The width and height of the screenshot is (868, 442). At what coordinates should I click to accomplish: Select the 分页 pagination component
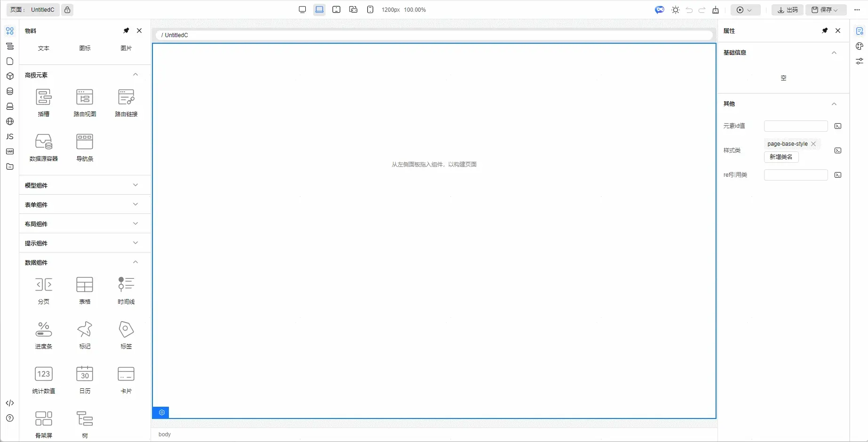pyautogui.click(x=44, y=290)
